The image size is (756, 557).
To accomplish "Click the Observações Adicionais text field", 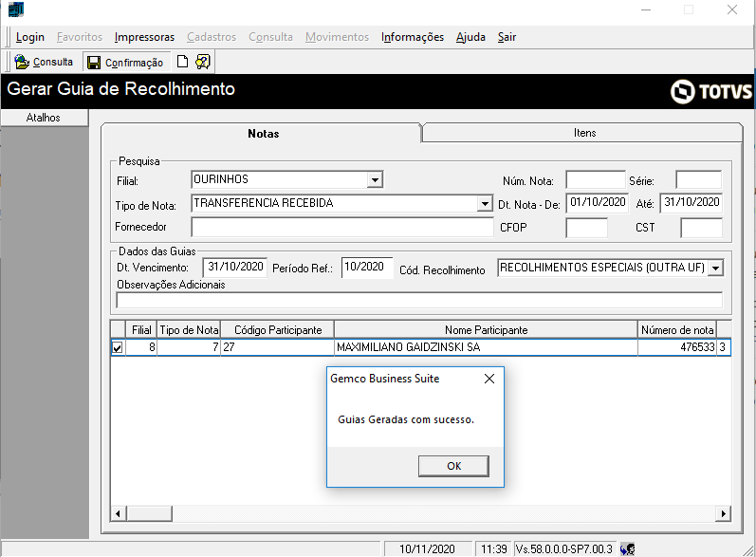I will [419, 300].
